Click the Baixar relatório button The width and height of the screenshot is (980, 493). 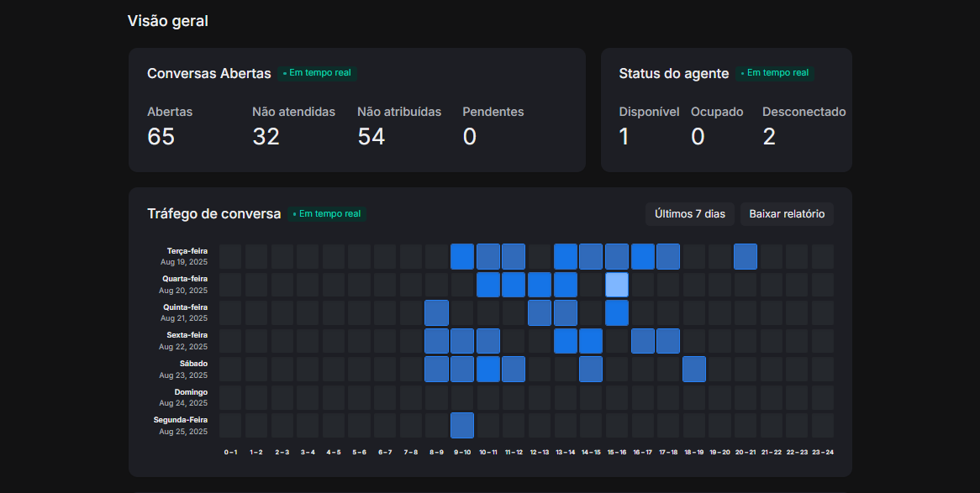click(x=787, y=214)
